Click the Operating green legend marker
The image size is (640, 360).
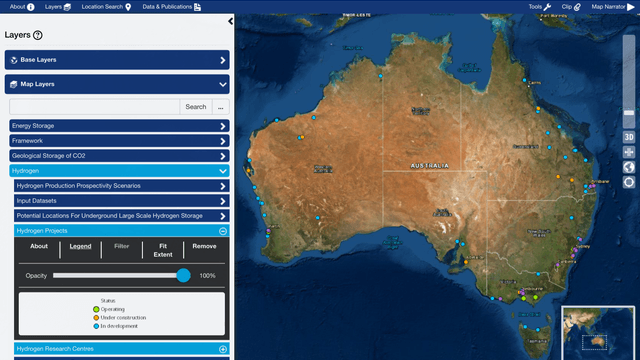click(96, 309)
